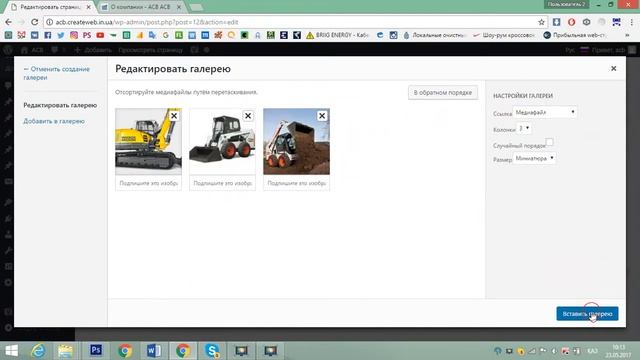Remove the white Bobcat loader image
Image resolution: width=640 pixels, height=360 pixels.
click(x=248, y=116)
